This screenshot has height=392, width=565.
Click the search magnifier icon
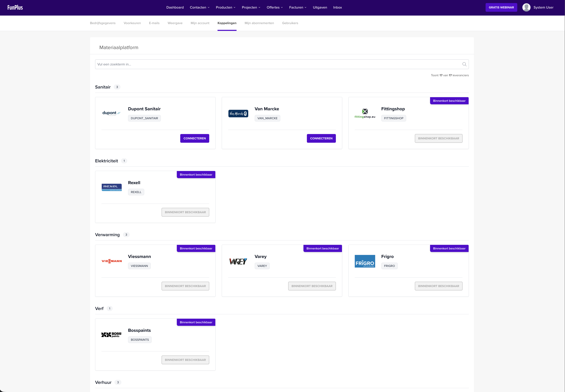point(464,64)
